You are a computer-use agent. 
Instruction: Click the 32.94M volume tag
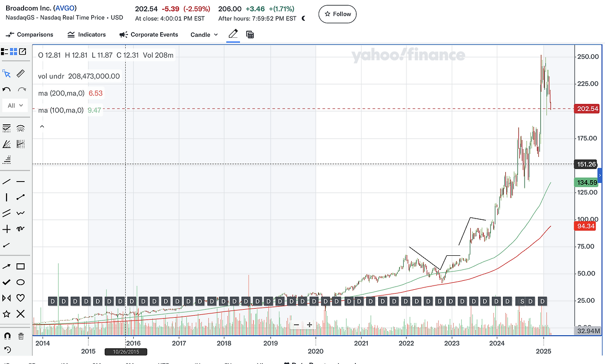click(588, 330)
